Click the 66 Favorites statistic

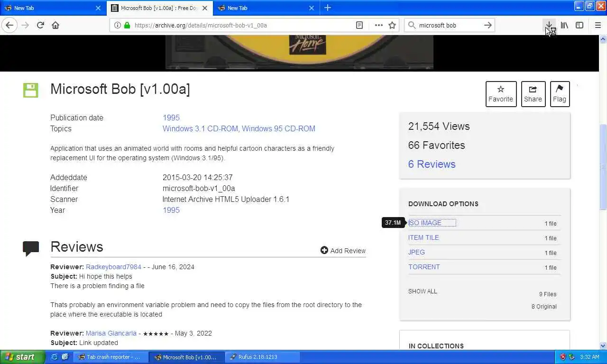[436, 145]
